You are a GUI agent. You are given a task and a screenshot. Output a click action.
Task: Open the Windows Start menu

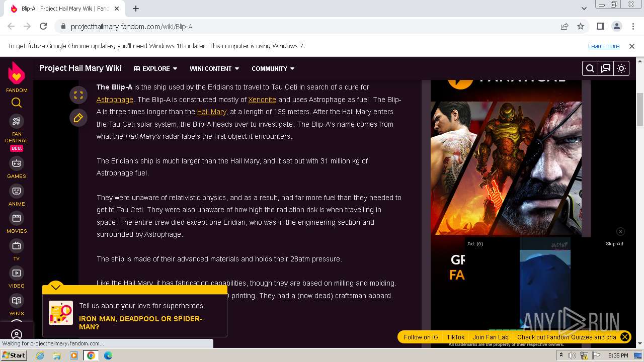coord(14,355)
